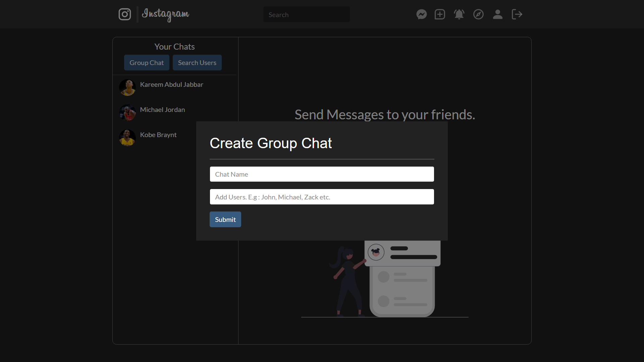
Task: Open notifications via the bell icon
Action: tap(459, 14)
